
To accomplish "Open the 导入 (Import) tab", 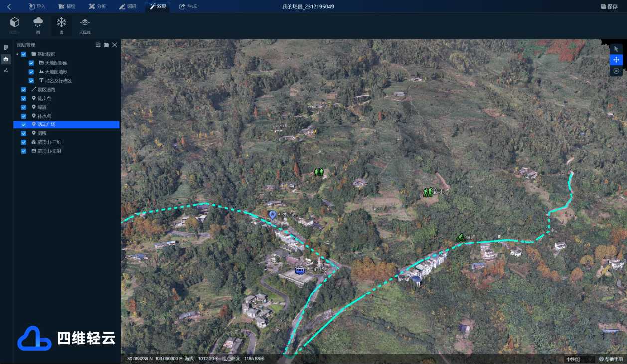I will [x=37, y=6].
